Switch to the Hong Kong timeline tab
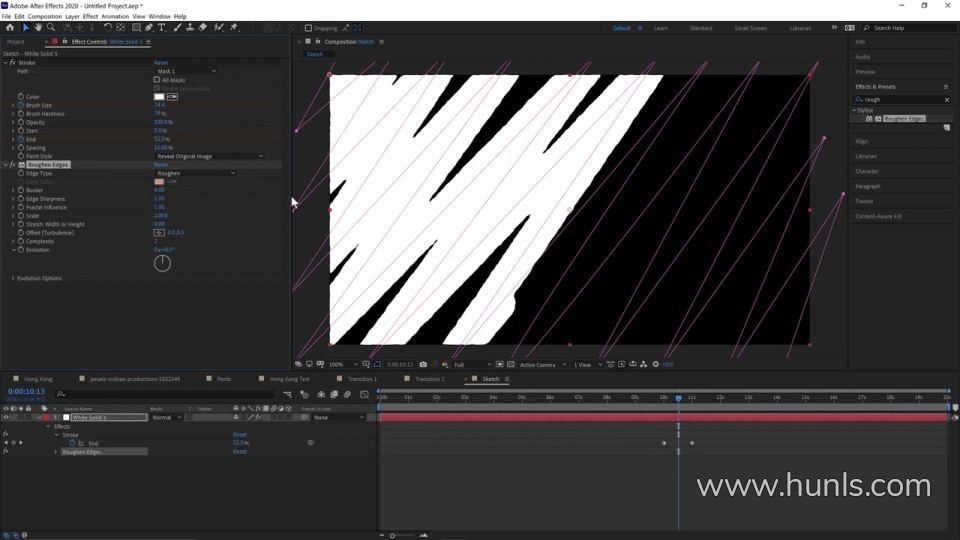960x540 pixels. click(38, 379)
